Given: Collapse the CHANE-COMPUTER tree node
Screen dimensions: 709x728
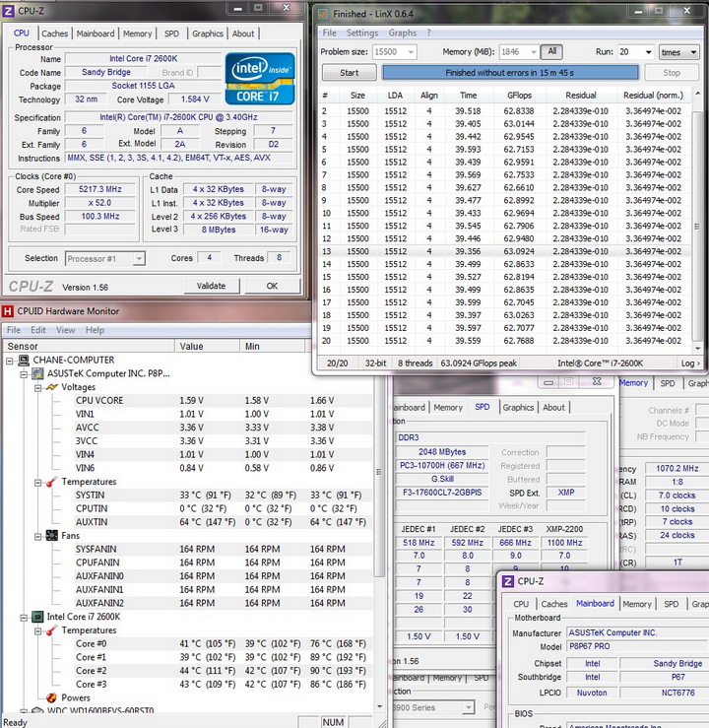Looking at the screenshot, I should 9,361.
